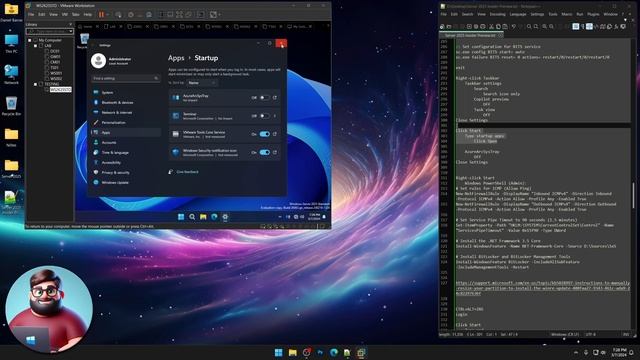Open the Notepad++ Language menu

pos(518,14)
